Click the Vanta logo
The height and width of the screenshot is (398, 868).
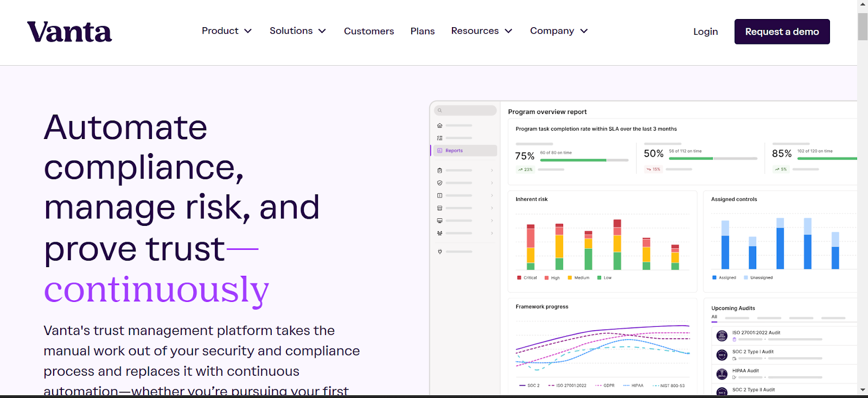[69, 32]
